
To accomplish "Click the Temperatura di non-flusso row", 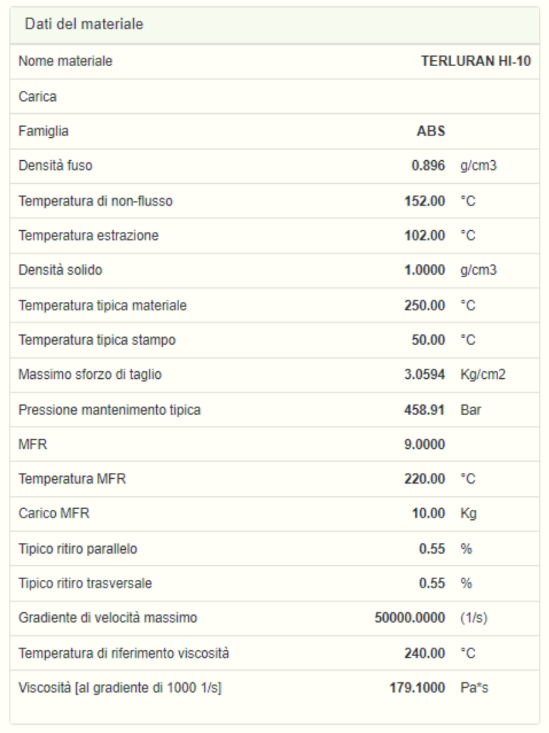I will click(274, 201).
